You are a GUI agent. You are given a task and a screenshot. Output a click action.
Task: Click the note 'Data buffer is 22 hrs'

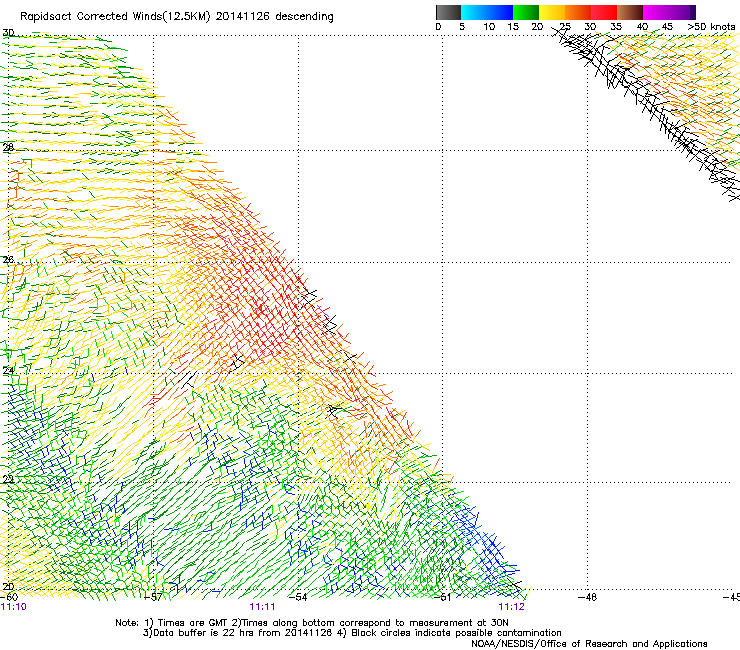click(204, 633)
